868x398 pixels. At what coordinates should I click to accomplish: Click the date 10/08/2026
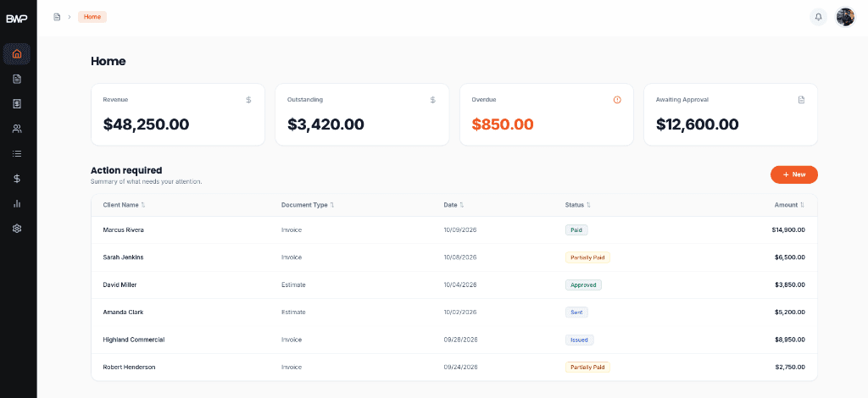[460, 257]
